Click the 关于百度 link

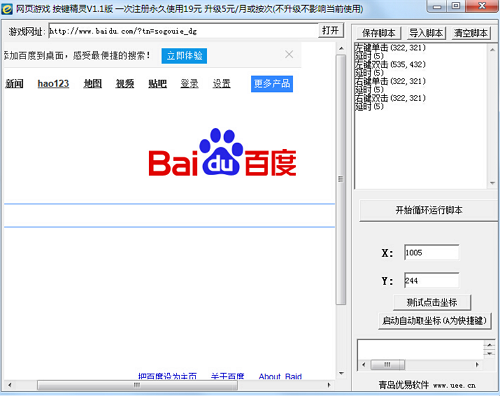(227, 377)
